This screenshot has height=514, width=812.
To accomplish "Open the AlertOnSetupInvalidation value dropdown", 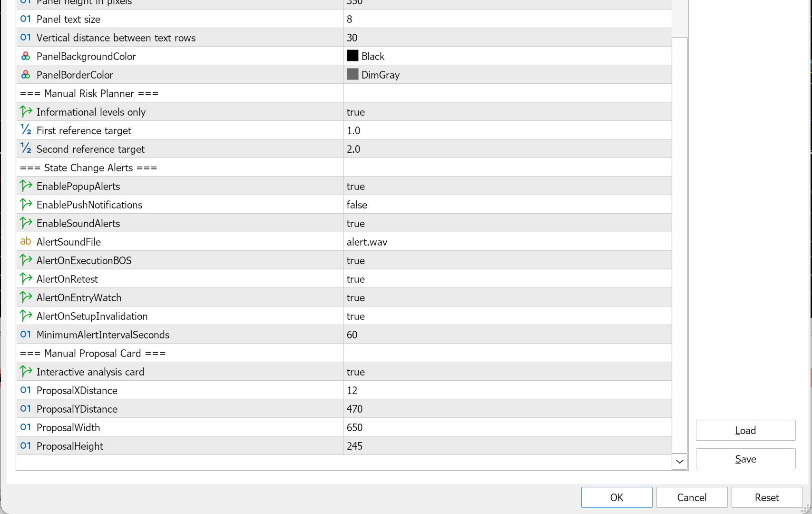I will pyautogui.click(x=508, y=316).
